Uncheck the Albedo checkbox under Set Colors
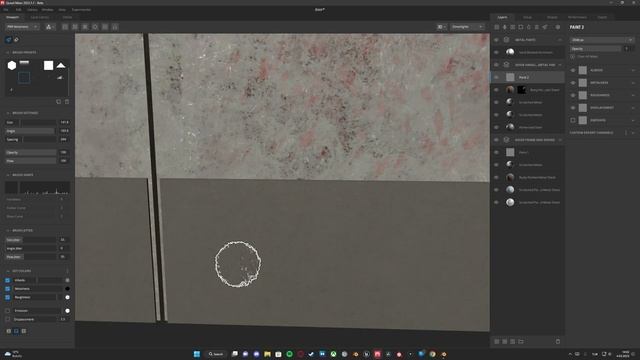 (8, 280)
